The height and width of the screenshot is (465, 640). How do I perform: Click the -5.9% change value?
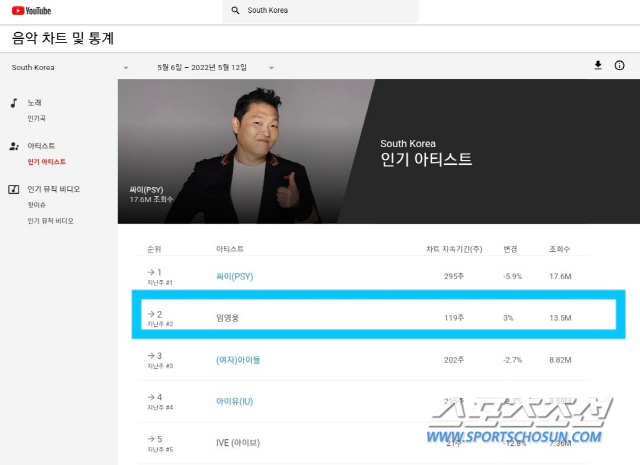coord(512,276)
